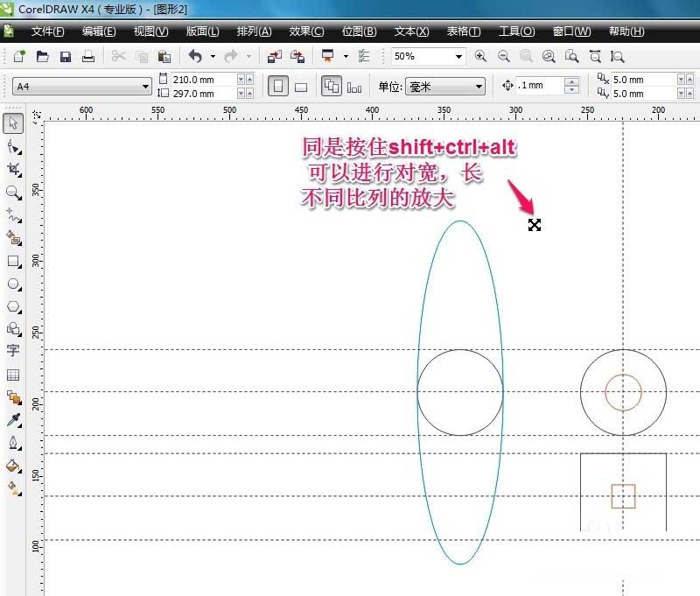Select the Ellipse tool

(x=12, y=285)
